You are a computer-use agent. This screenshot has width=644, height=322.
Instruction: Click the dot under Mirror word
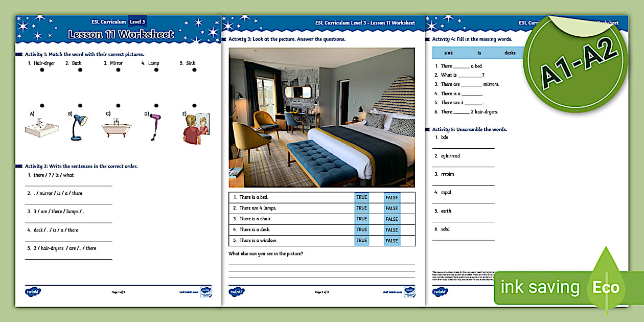click(118, 71)
